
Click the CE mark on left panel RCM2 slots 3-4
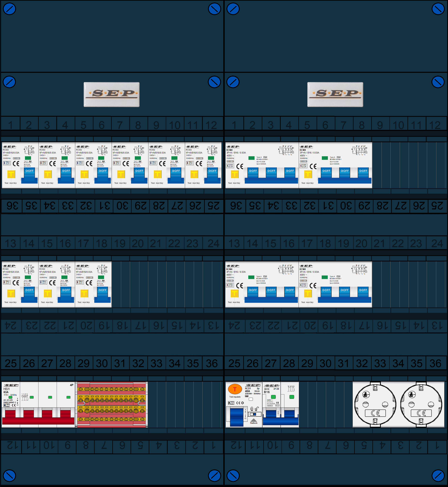53,164
